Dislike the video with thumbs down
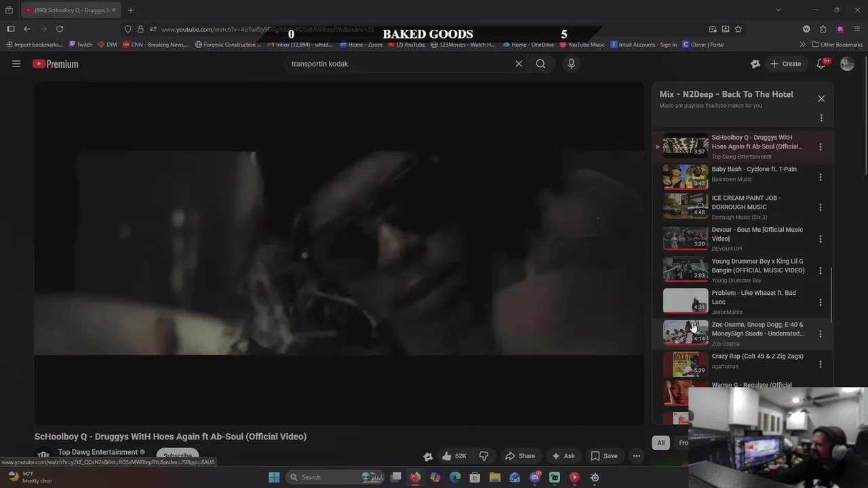Image resolution: width=868 pixels, height=488 pixels. [x=484, y=456]
